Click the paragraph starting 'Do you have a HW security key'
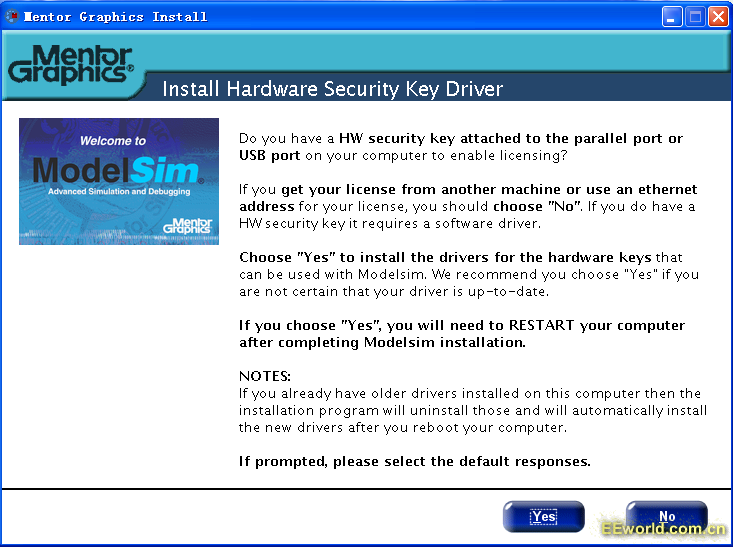 pos(461,147)
